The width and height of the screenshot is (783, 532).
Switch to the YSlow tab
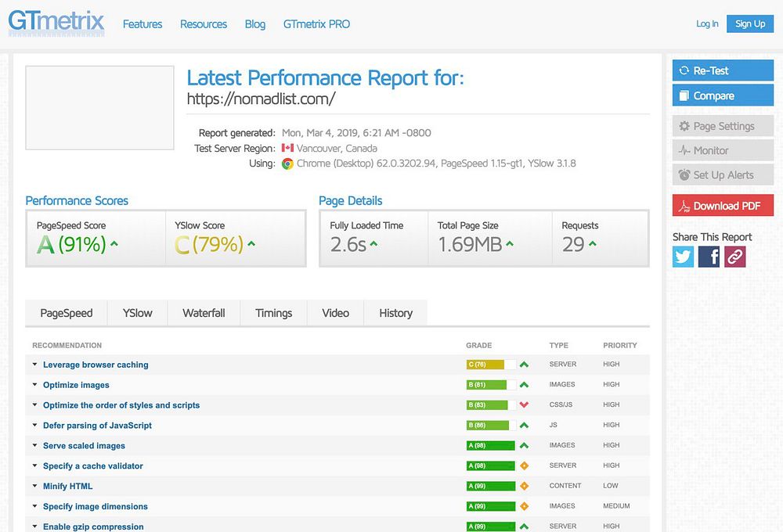[137, 313]
